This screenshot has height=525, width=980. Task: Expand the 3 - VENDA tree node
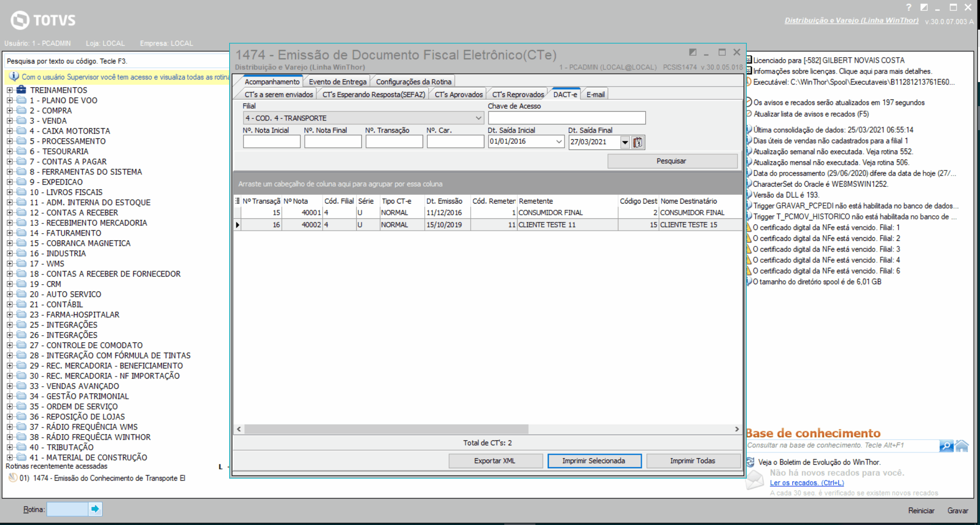click(x=10, y=121)
